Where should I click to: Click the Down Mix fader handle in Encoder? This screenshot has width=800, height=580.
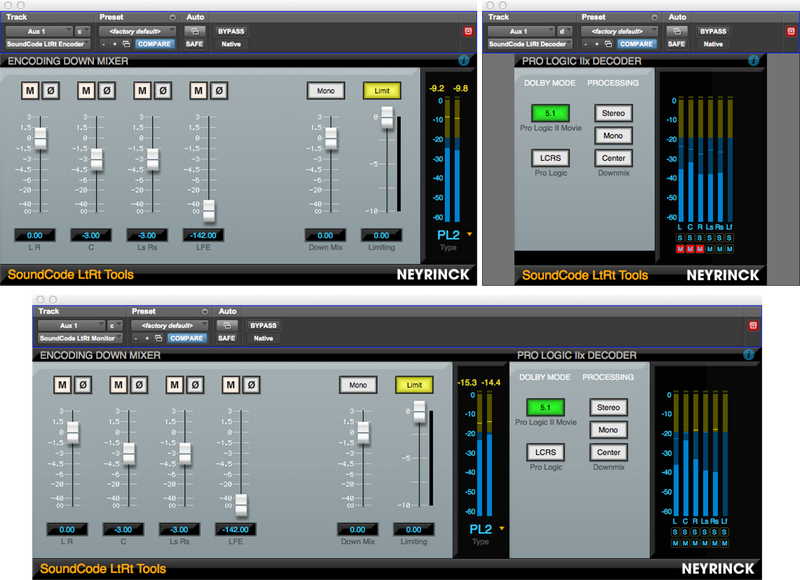pos(331,138)
